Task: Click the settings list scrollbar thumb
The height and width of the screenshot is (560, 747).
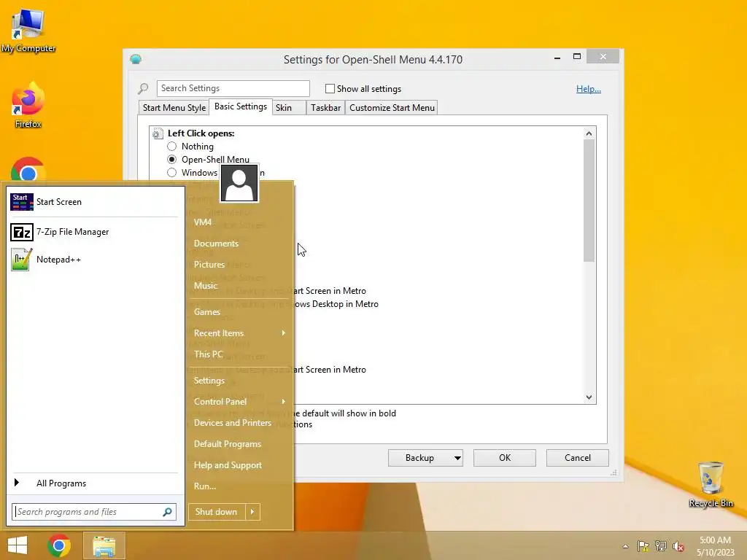Action: pyautogui.click(x=589, y=200)
